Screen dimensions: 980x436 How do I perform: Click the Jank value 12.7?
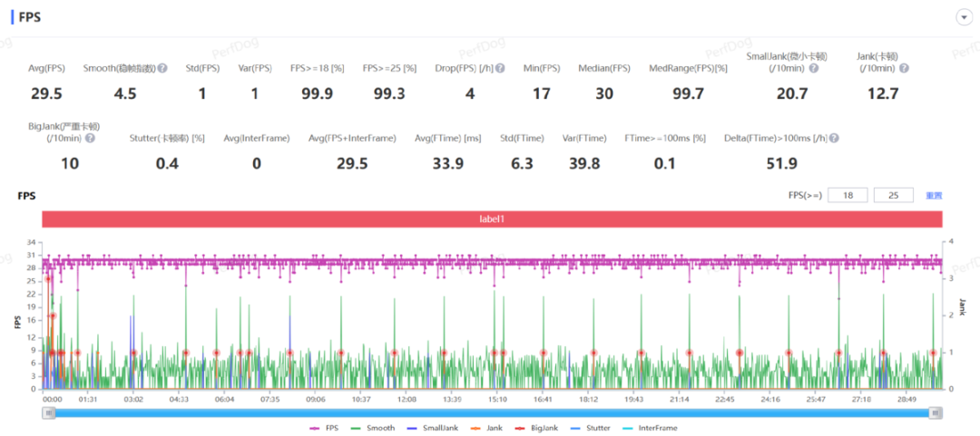tap(883, 94)
